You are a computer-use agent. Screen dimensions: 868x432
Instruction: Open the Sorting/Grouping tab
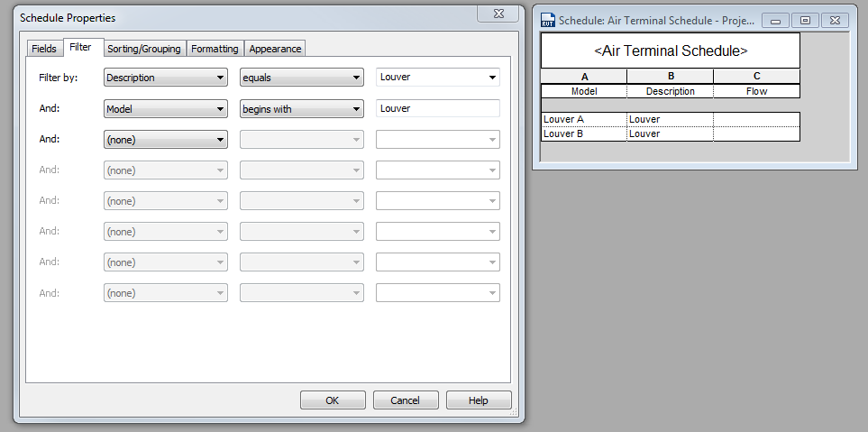(x=144, y=49)
